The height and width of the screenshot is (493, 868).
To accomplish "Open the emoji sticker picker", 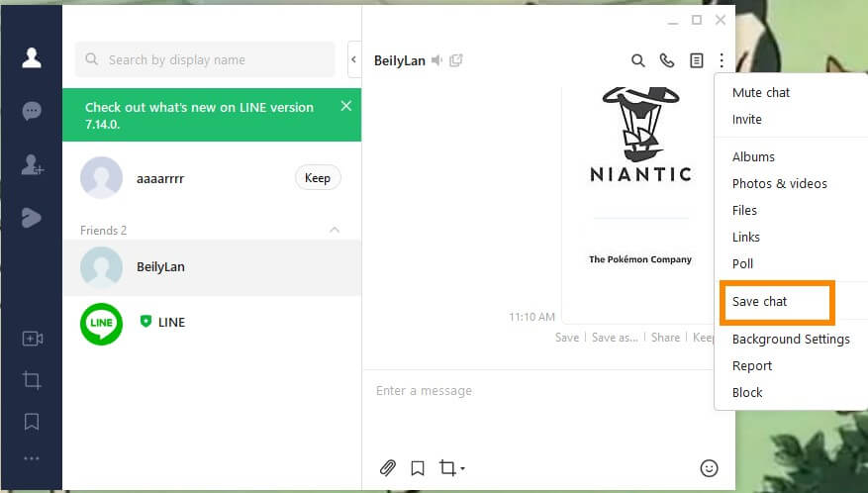I will [x=709, y=468].
